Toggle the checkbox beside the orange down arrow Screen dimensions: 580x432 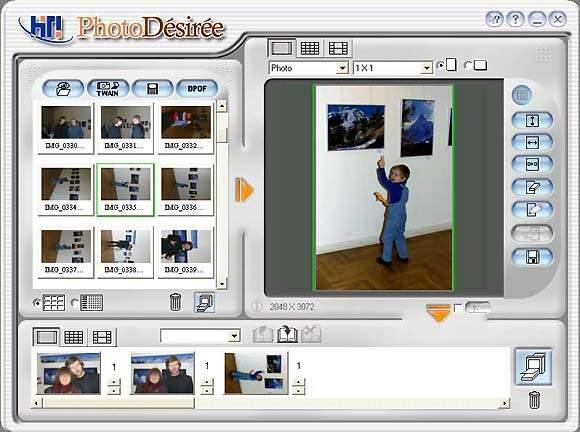[458, 308]
